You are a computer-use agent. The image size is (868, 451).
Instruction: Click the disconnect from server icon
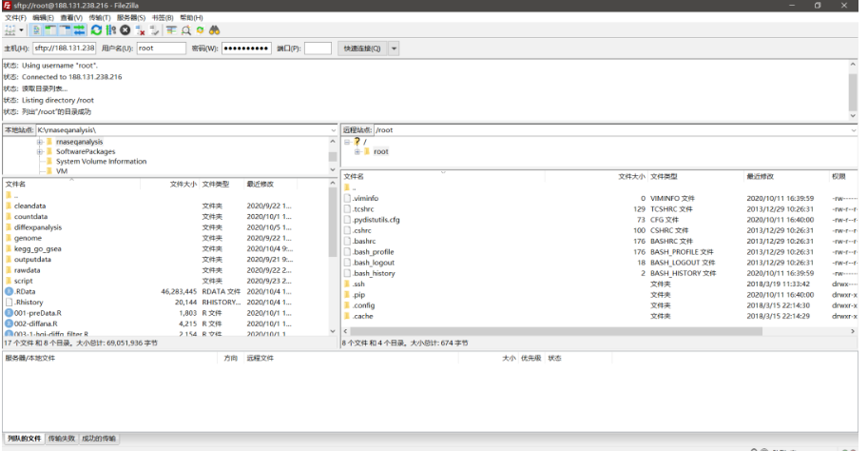coord(141,30)
